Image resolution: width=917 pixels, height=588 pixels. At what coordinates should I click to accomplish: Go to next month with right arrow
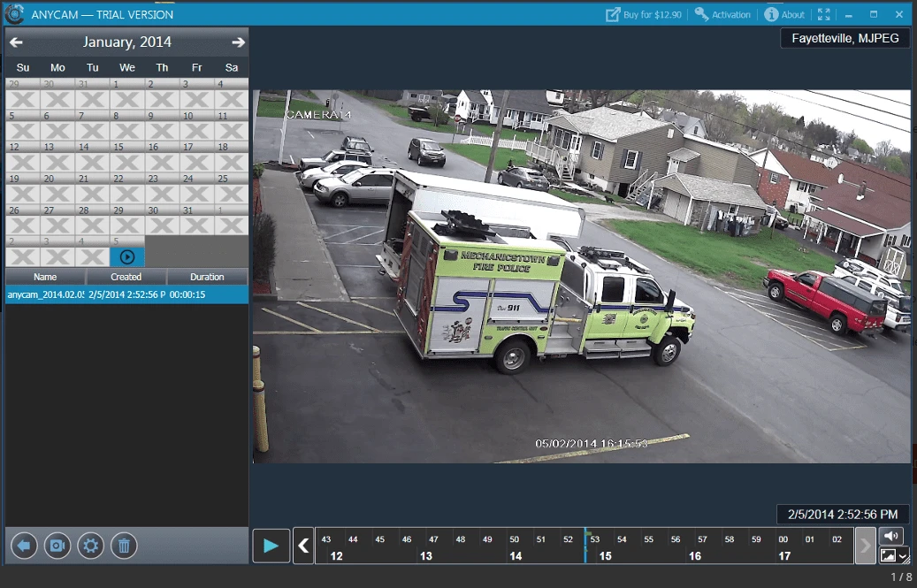[238, 42]
